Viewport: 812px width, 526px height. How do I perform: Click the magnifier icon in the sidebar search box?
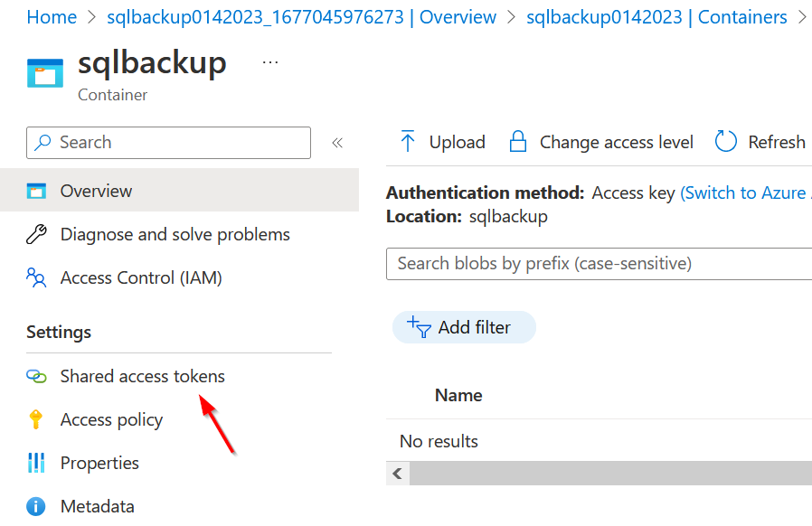[42, 143]
